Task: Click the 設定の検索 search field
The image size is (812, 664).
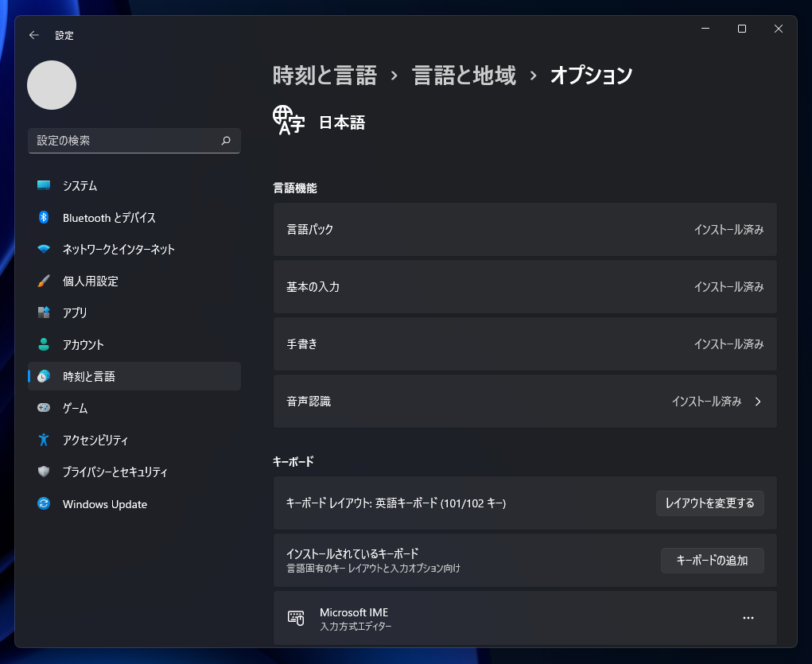Action: [x=134, y=140]
